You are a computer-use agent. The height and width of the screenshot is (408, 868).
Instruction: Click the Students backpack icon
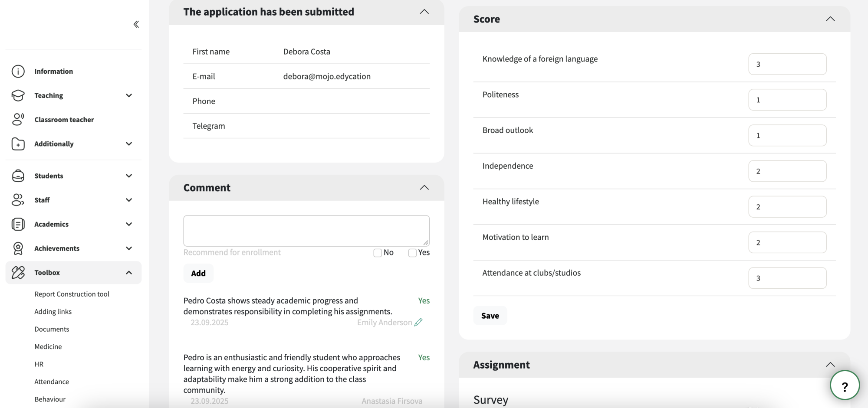pos(18,176)
